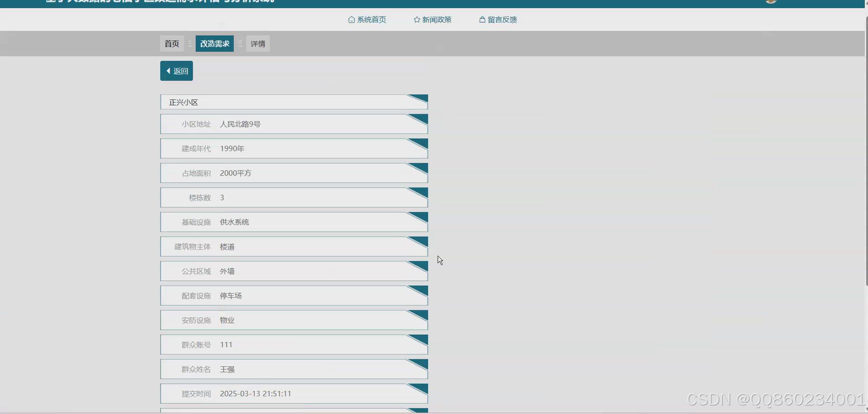
Task: Select the 安防设施 value 物业
Action: [x=227, y=320]
